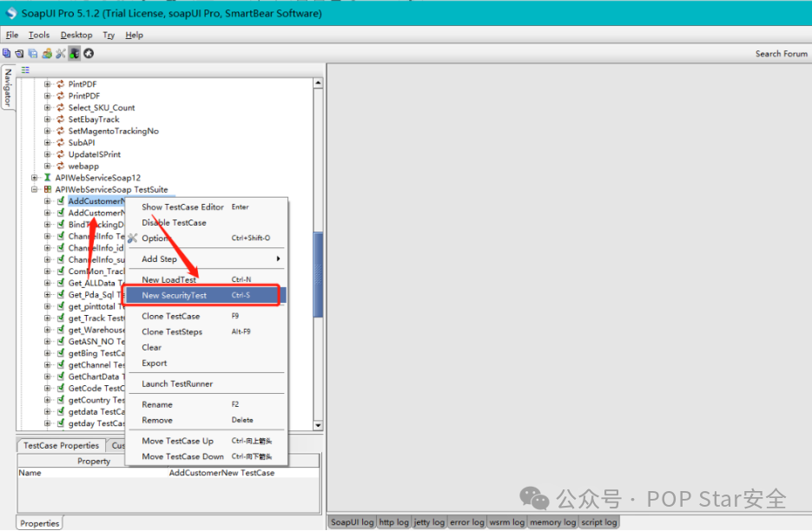Image resolution: width=812 pixels, height=531 pixels.
Task: Select Disable TestCase in context menu
Action: coord(206,222)
